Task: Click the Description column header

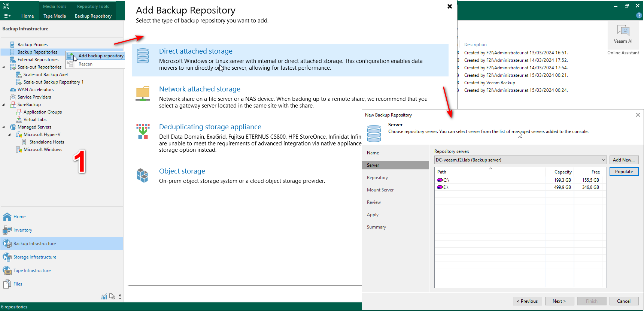Action: pos(476,45)
